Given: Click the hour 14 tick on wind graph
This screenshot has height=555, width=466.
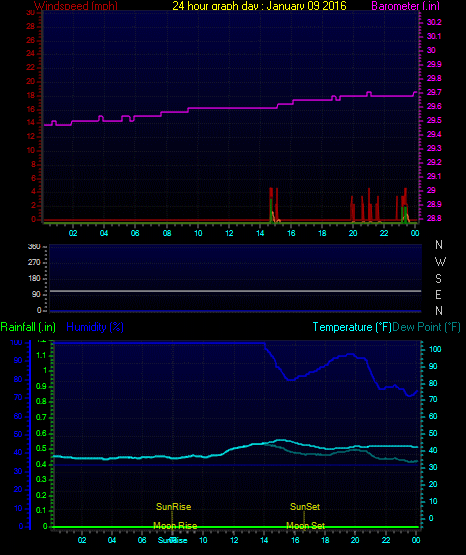Looking at the screenshot, I should 260,233.
